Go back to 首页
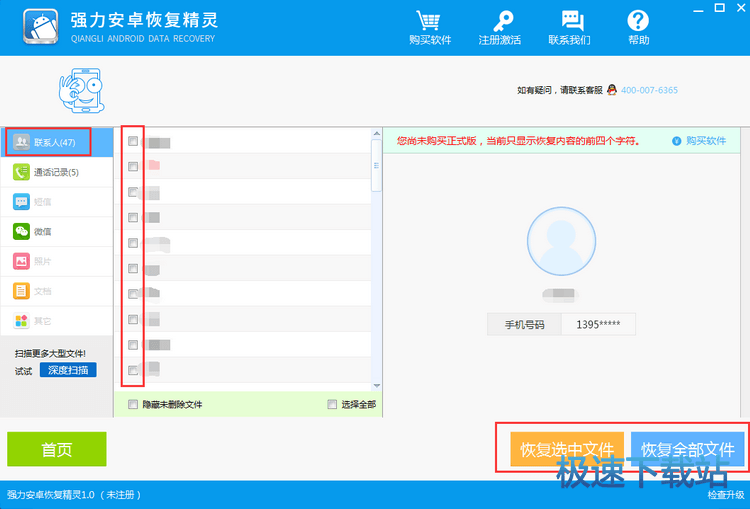 click(x=57, y=449)
